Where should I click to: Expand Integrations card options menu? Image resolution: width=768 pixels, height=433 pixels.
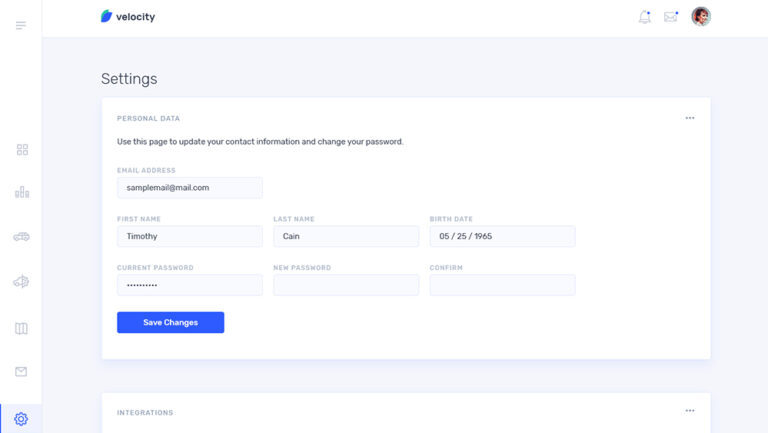[690, 411]
